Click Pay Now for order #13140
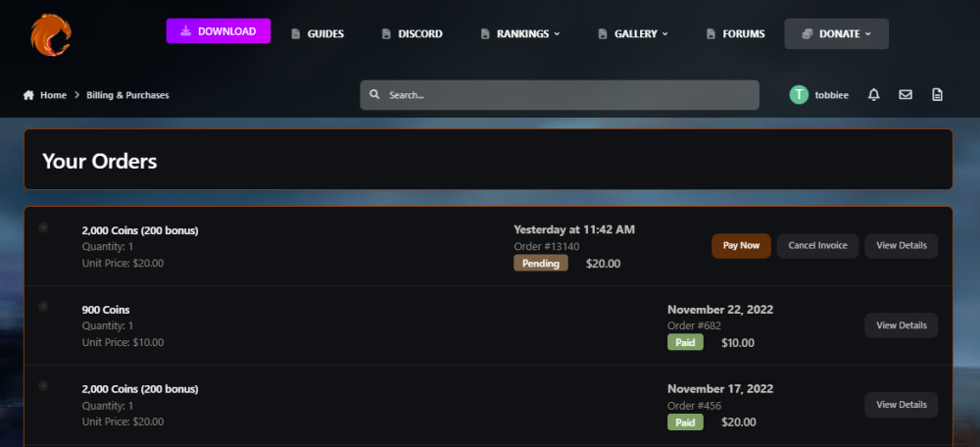This screenshot has width=980, height=447. tap(741, 246)
